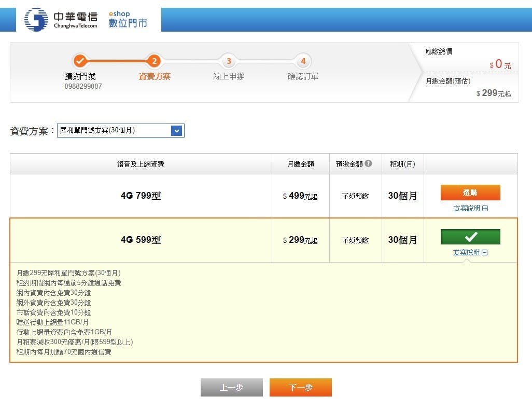
Task: Click the completed step 1 checkmark circle
Action: pos(80,61)
